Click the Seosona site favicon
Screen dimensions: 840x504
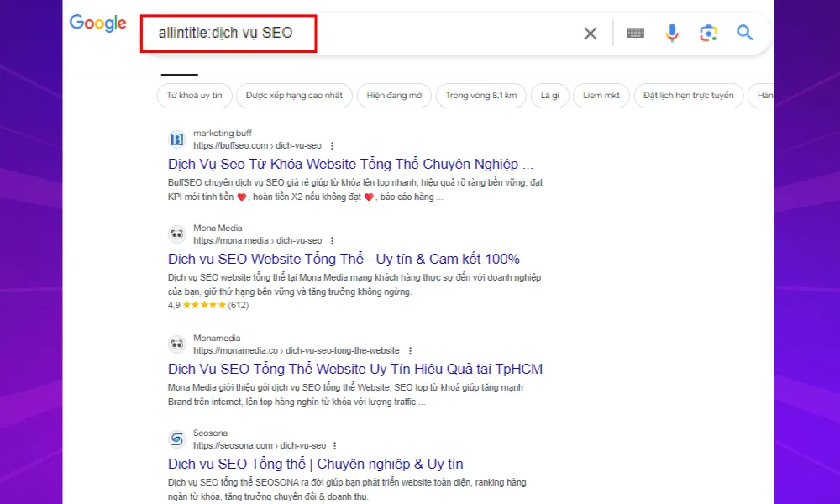(x=176, y=439)
